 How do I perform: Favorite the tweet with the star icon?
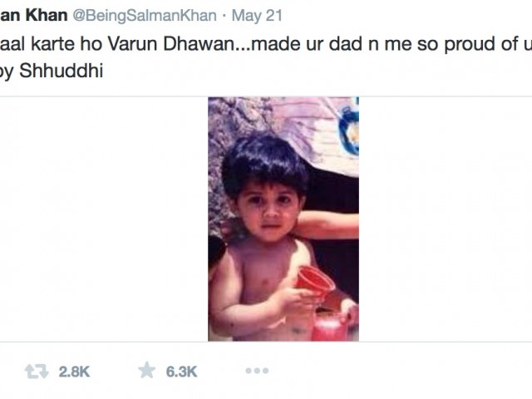[147, 370]
